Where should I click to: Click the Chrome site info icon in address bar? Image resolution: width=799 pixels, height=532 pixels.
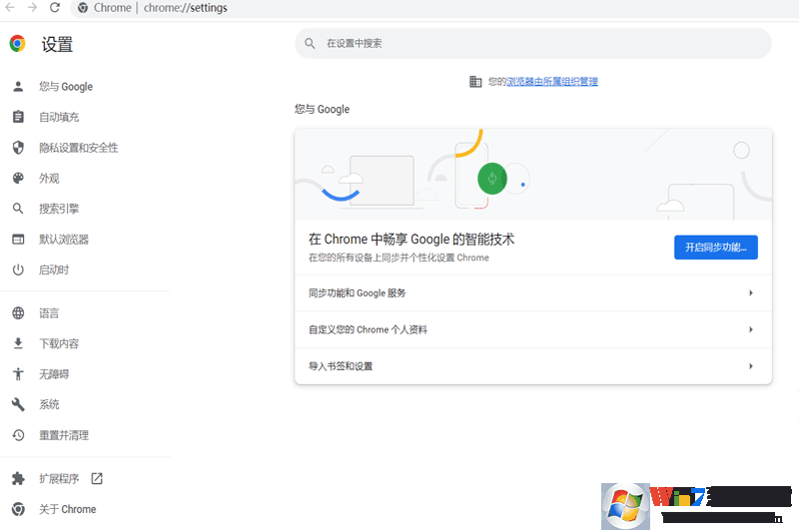tap(83, 8)
